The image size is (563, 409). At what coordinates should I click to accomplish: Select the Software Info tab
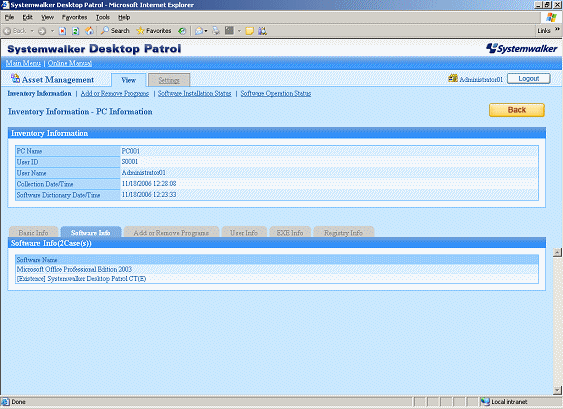(91, 232)
